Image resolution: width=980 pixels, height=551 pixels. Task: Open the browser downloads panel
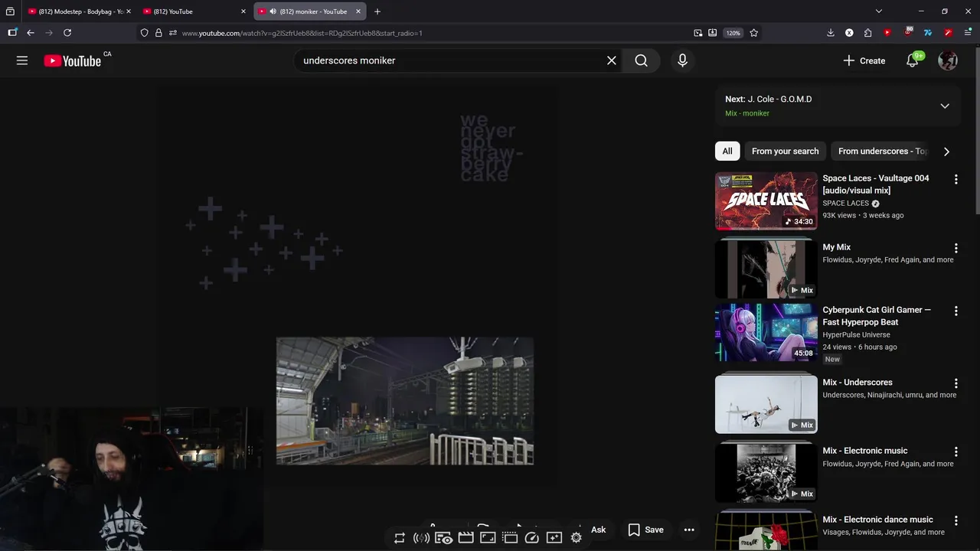point(831,33)
